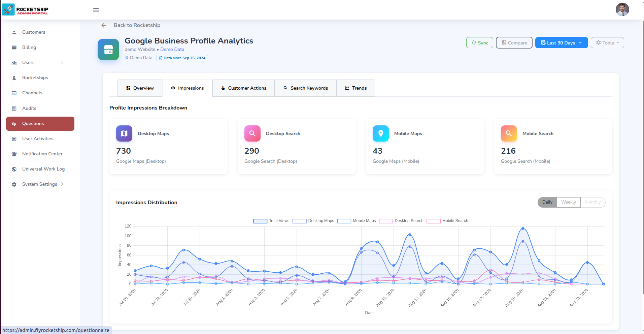Image resolution: width=644 pixels, height=334 pixels.
Task: Click the Compare button
Action: (x=514, y=43)
